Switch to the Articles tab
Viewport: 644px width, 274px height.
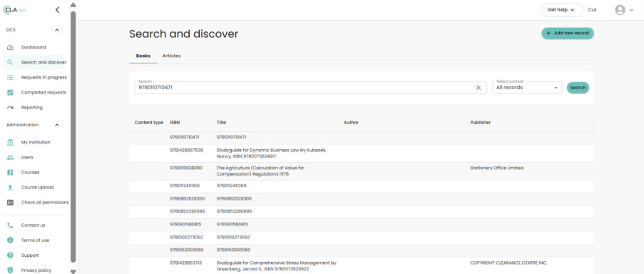click(171, 56)
